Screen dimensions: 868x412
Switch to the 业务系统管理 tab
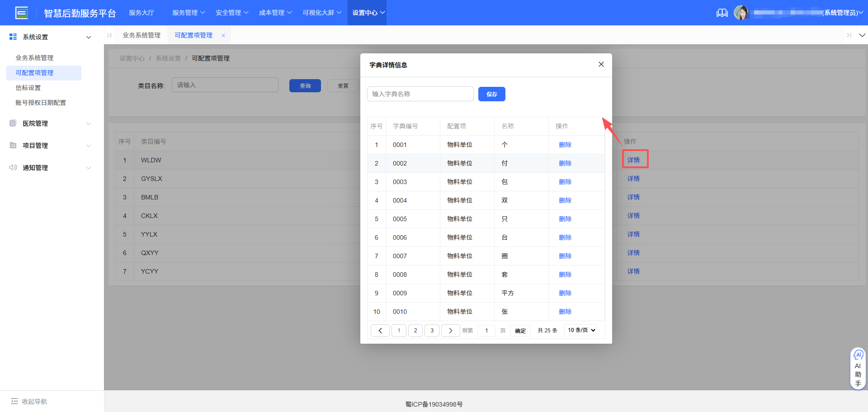pos(142,35)
